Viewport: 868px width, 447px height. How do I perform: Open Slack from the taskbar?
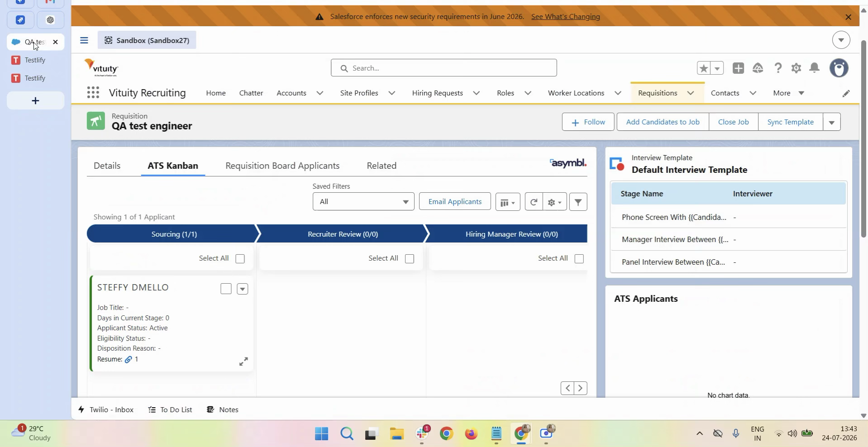(x=422, y=434)
